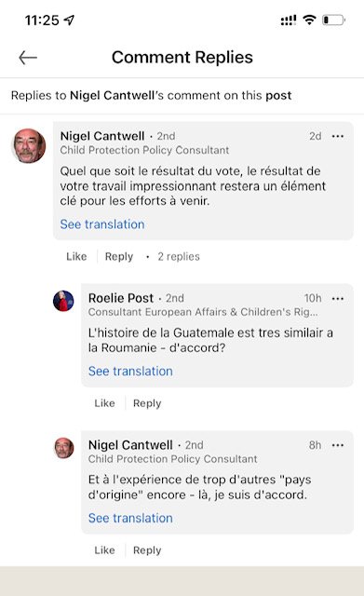Open Roelie Post's profile picture

63,301
